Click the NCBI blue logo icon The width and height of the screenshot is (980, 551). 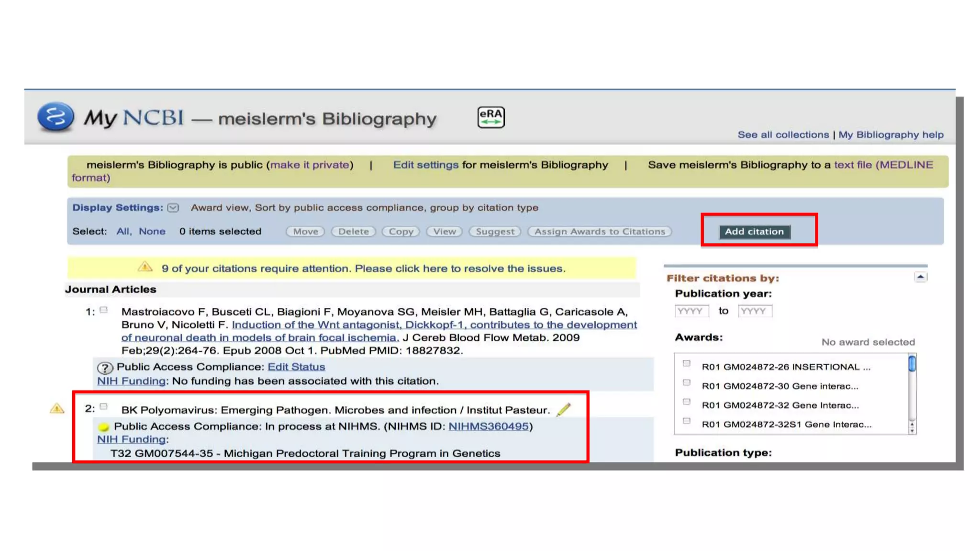[56, 116]
